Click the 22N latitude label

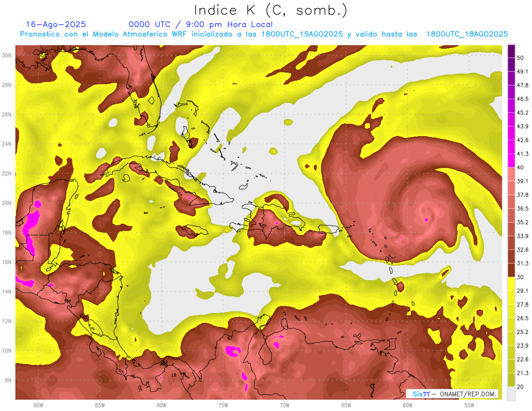coord(7,173)
